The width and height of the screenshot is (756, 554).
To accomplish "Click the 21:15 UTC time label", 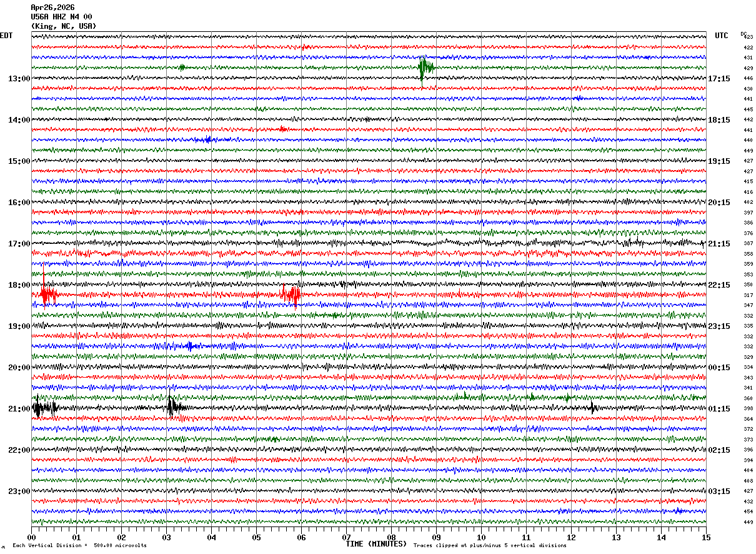I will tap(719, 244).
